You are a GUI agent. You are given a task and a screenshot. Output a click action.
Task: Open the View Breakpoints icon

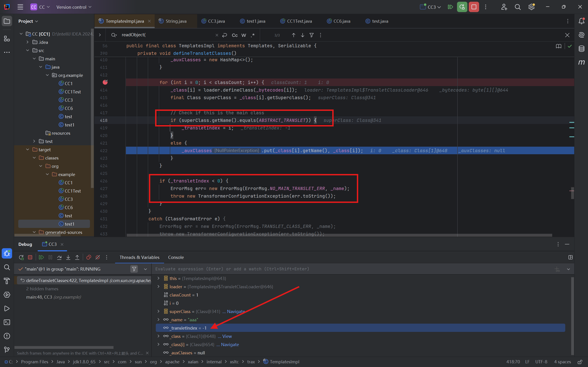tap(89, 258)
